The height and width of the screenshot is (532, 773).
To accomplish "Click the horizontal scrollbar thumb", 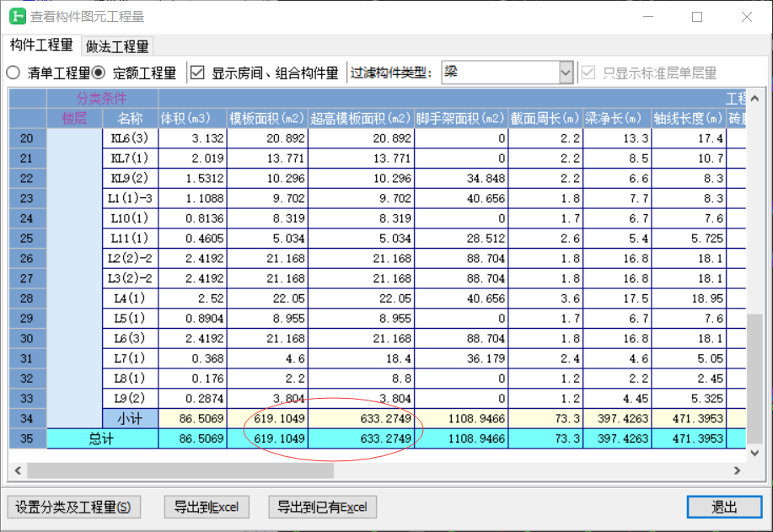I will pos(180,470).
